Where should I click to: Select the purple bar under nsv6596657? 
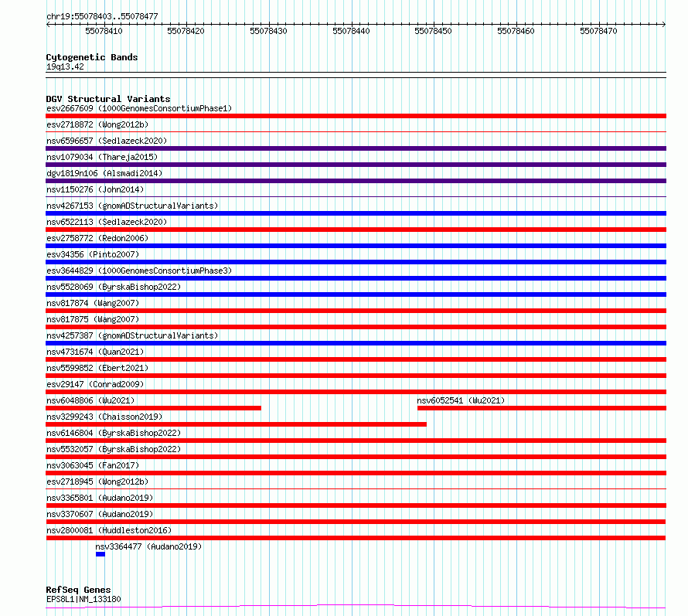(356, 148)
